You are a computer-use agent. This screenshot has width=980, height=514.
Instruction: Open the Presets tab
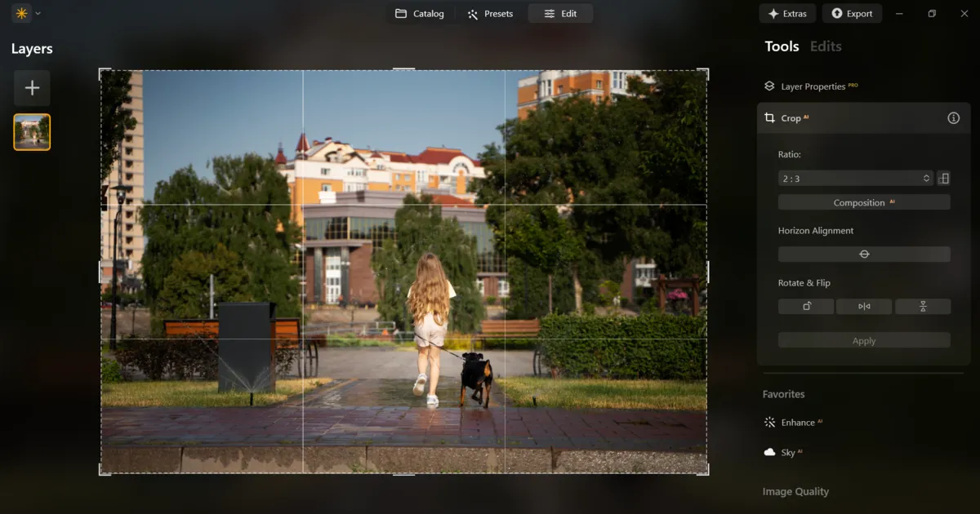click(x=491, y=13)
